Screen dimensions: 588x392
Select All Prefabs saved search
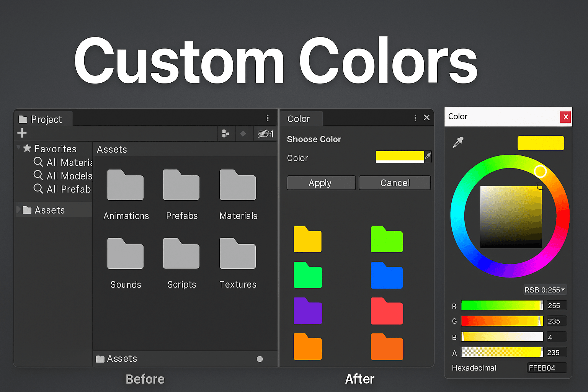[62, 189]
